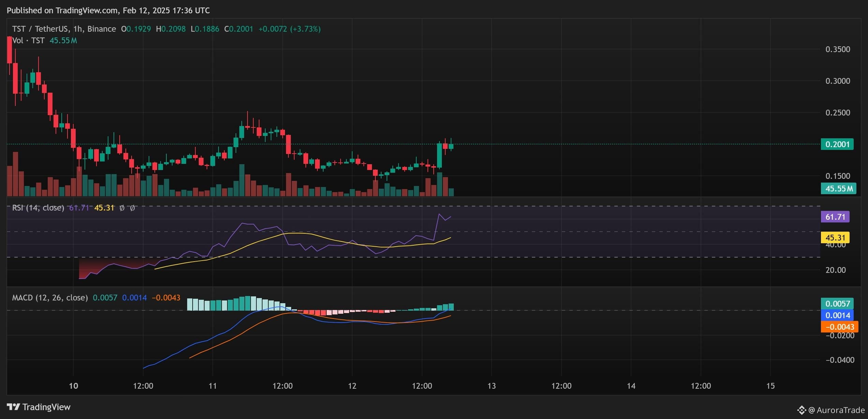
Task: Click the green 0.0057 MACD histogram tag
Action: pos(837,304)
